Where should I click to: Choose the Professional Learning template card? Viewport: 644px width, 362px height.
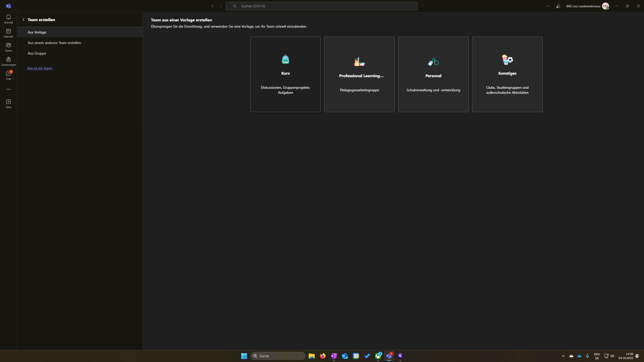pyautogui.click(x=359, y=74)
